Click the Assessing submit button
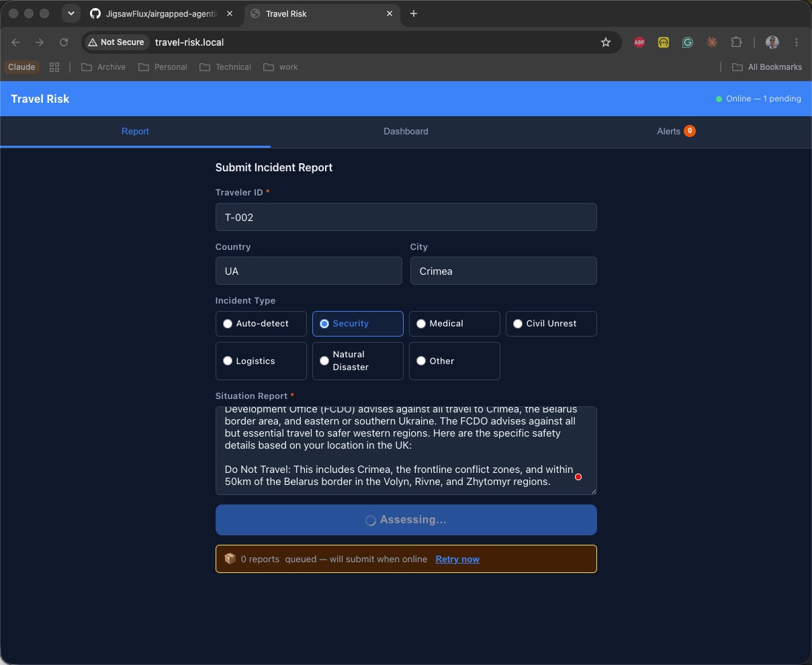The height and width of the screenshot is (665, 812). pos(406,520)
